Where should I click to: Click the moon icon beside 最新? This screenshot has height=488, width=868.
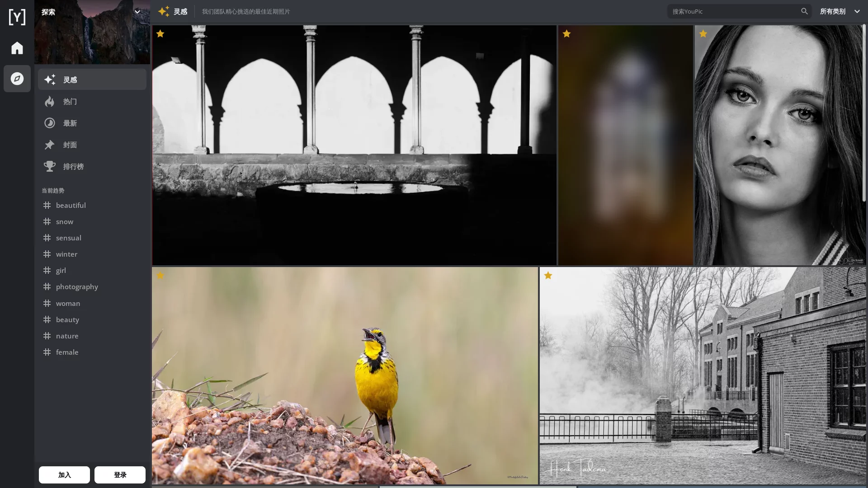(50, 123)
